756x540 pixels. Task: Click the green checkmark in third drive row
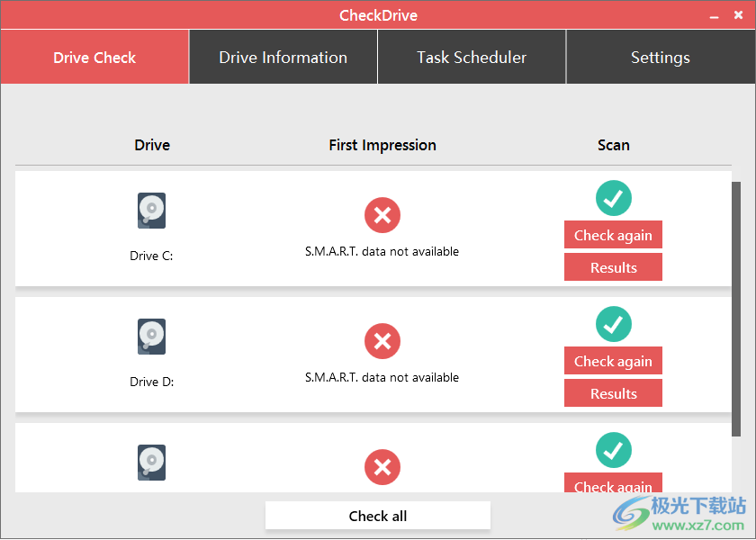(613, 450)
